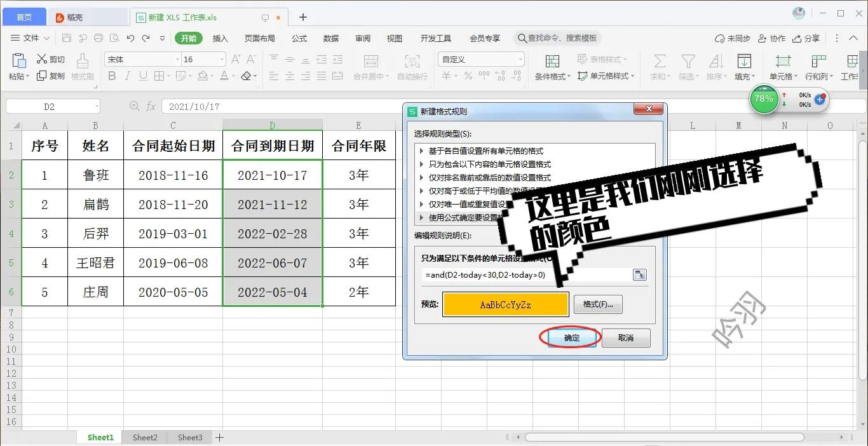Click the 分享 share button
Viewport: 868px width, 446px height.
pyautogui.click(x=806, y=38)
